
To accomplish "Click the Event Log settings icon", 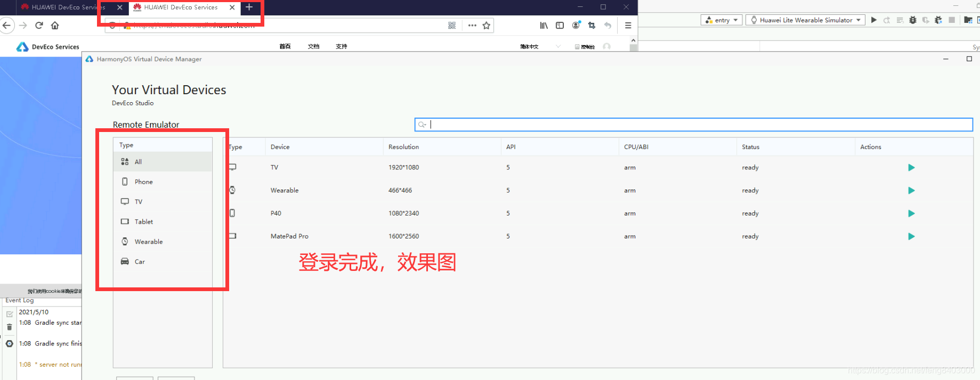I will (9, 344).
